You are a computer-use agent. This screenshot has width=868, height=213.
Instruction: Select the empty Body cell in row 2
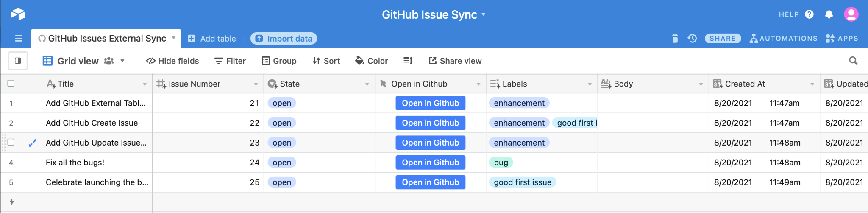coord(653,123)
